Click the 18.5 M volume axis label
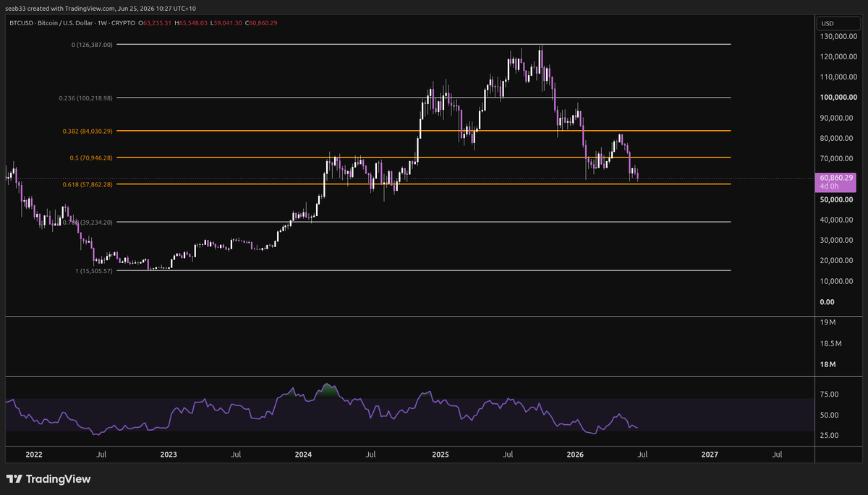Viewport: 868px width, 495px height. [x=832, y=343]
